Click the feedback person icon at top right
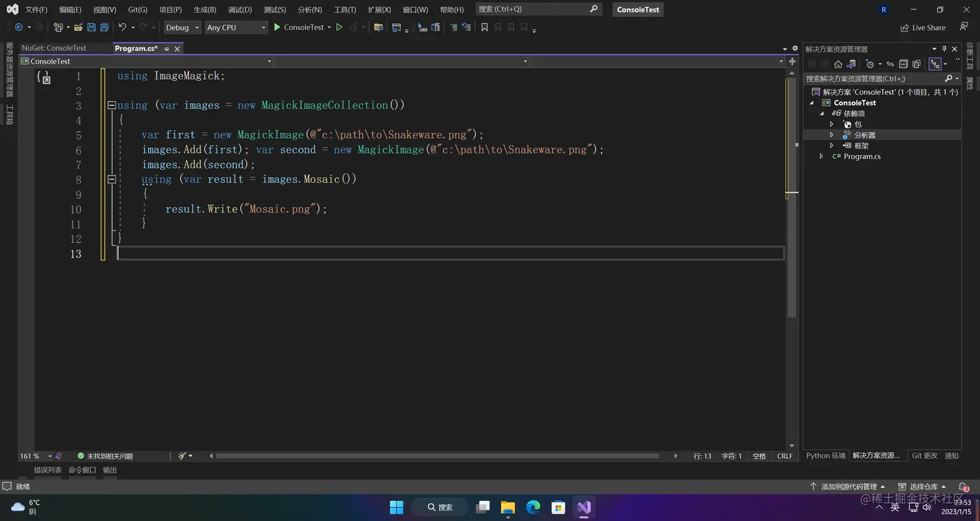Screen dimensions: 980x521 (x=964, y=27)
